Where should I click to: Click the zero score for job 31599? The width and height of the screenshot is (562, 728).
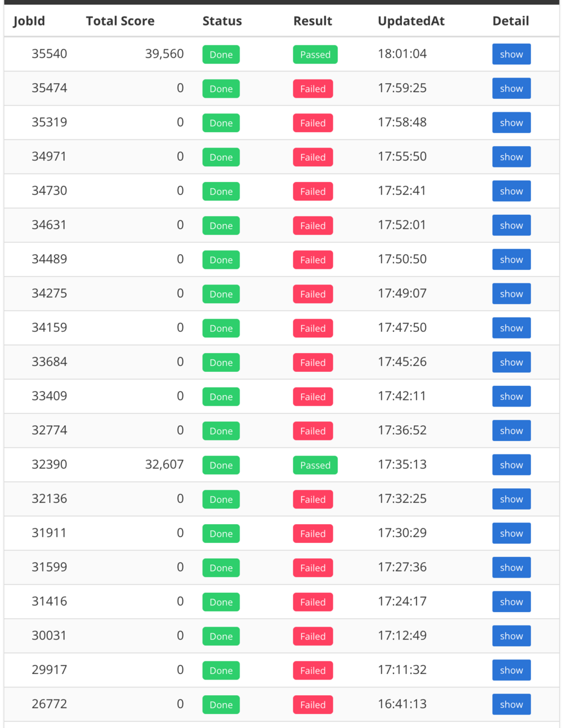180,567
